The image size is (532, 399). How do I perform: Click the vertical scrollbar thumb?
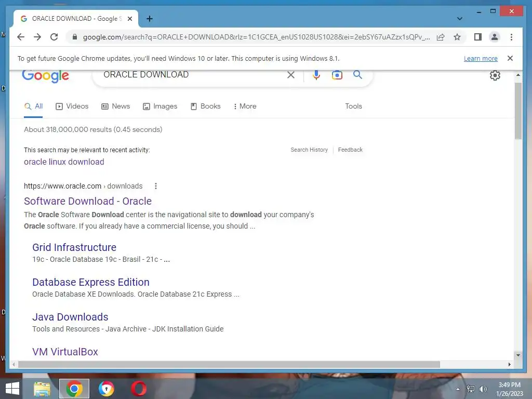(x=518, y=111)
